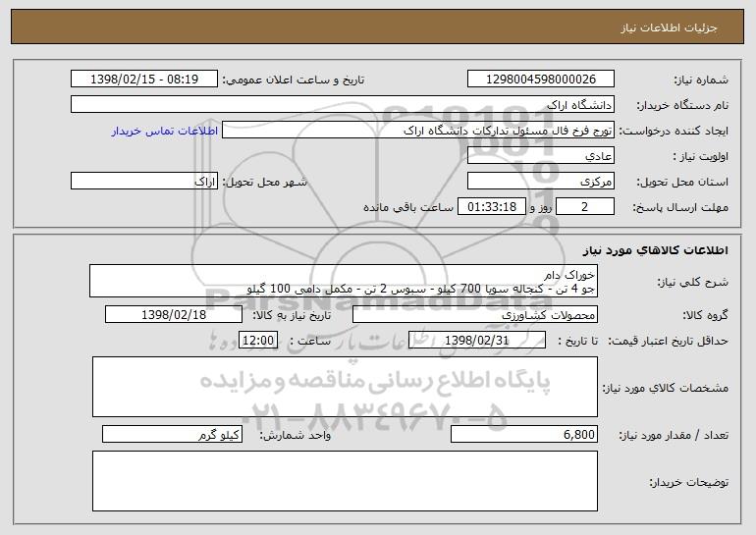Select the announcement date field 1398/02/15 - 08:19
Image resolution: width=756 pixels, height=535 pixels.
click(x=144, y=80)
